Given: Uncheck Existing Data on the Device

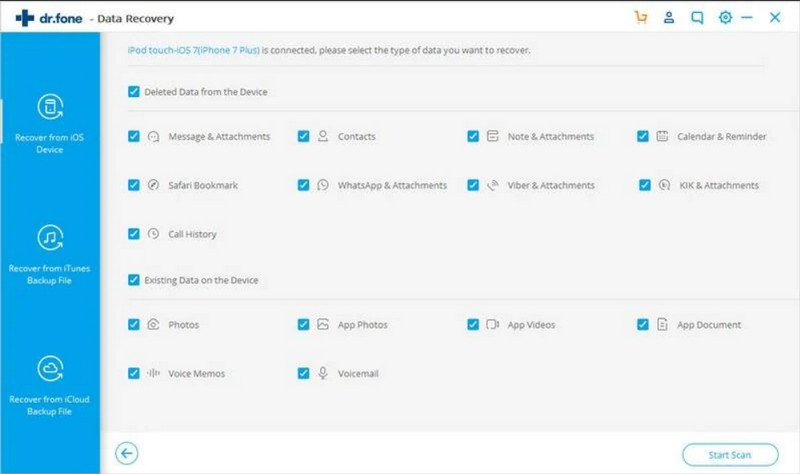Looking at the screenshot, I should [134, 280].
